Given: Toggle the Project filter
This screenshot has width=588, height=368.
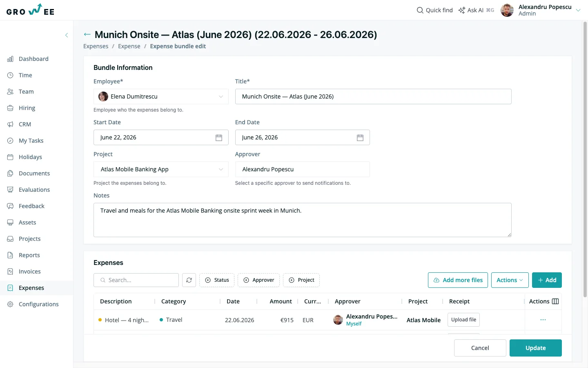Looking at the screenshot, I should tap(301, 280).
